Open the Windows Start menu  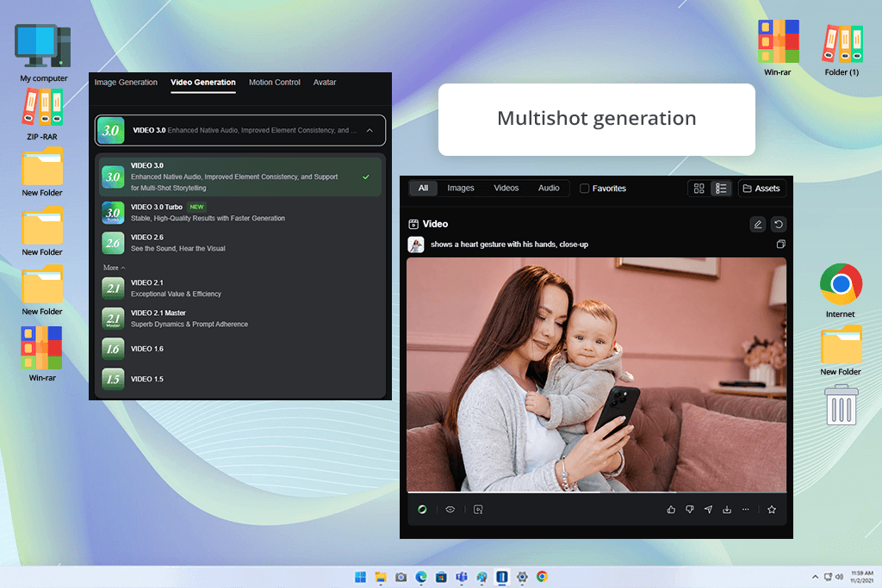click(361, 577)
